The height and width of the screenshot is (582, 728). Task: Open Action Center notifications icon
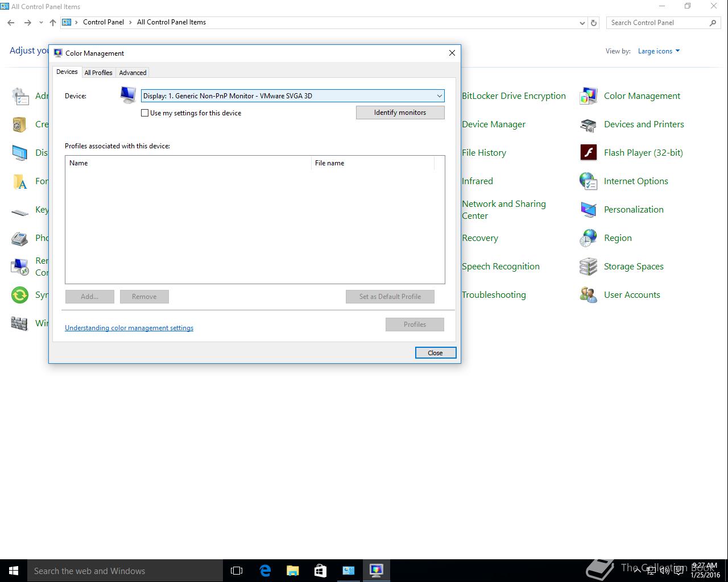(x=679, y=571)
